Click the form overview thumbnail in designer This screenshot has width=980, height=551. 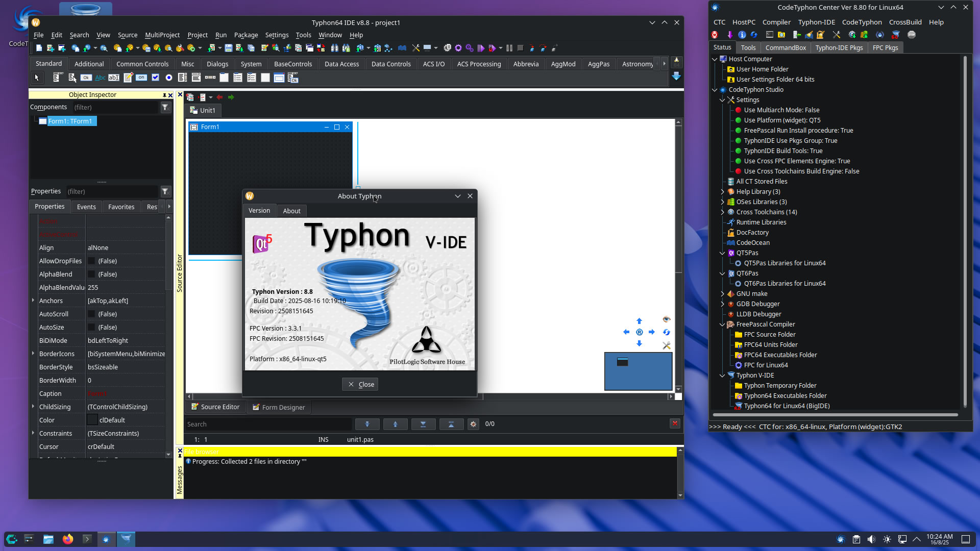[x=638, y=371]
